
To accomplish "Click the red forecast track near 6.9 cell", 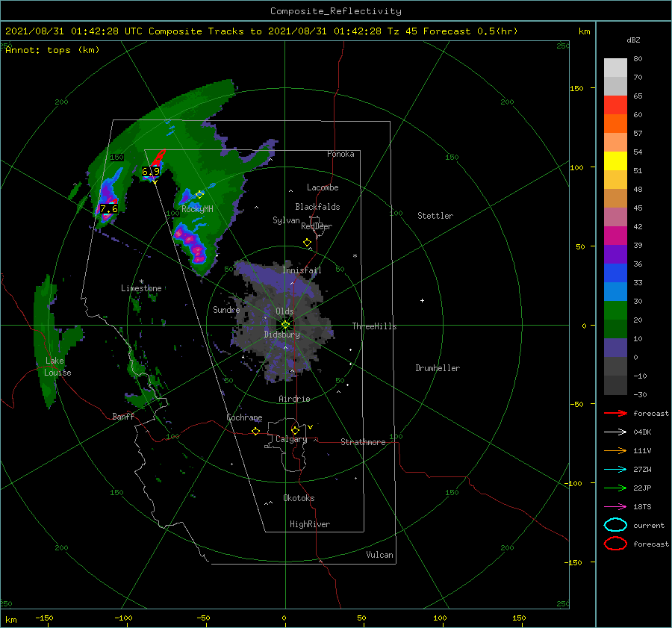I will pos(159,158).
